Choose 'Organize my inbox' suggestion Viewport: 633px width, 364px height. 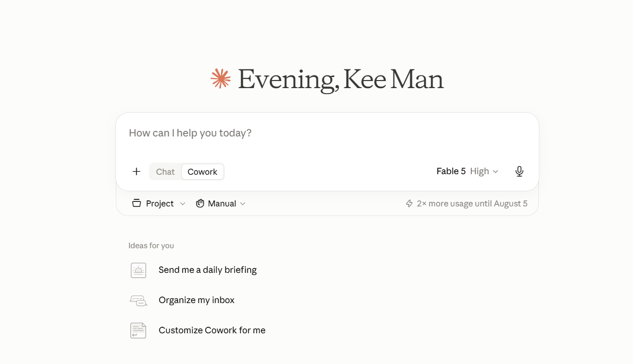pyautogui.click(x=196, y=300)
